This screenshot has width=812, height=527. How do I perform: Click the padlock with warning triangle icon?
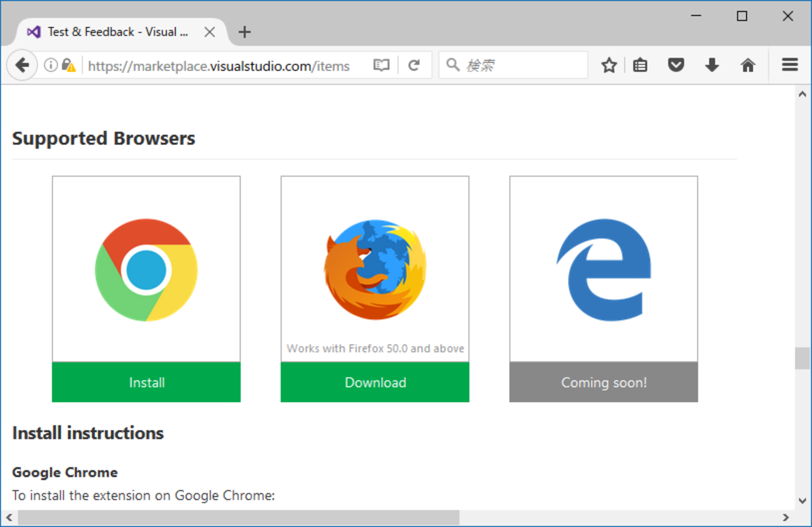click(69, 65)
